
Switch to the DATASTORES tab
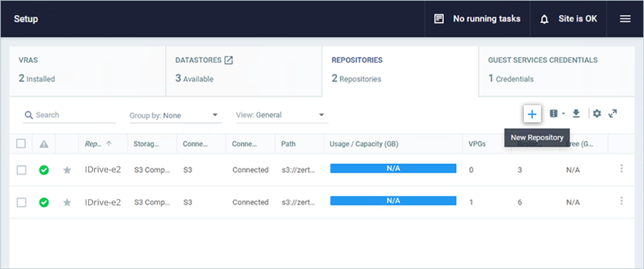[244, 71]
